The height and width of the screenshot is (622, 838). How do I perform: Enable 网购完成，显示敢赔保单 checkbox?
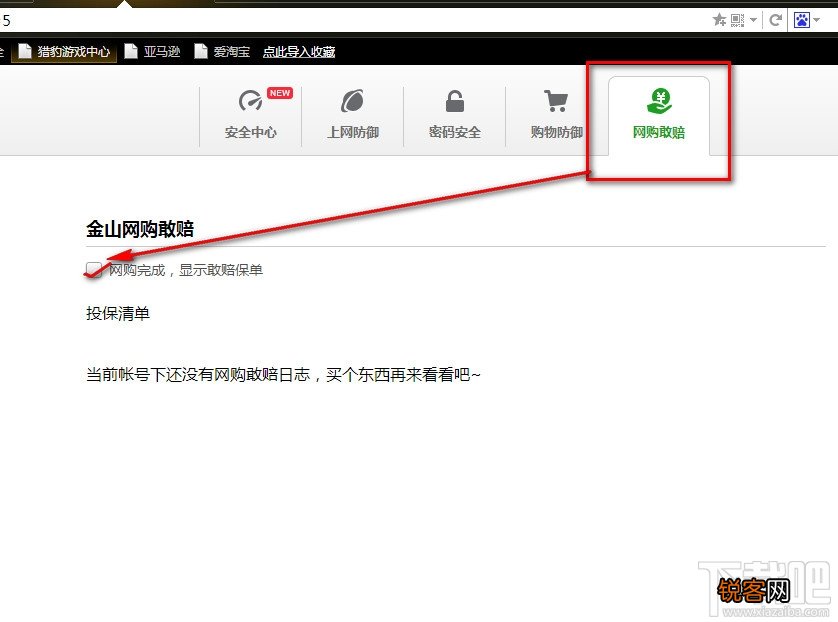94,269
